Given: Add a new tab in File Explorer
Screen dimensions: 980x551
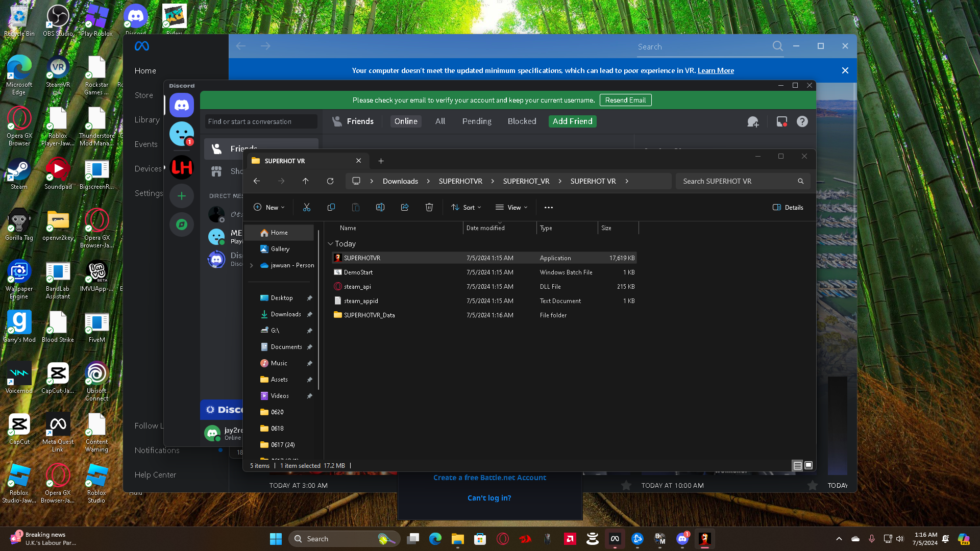Looking at the screenshot, I should pyautogui.click(x=381, y=161).
